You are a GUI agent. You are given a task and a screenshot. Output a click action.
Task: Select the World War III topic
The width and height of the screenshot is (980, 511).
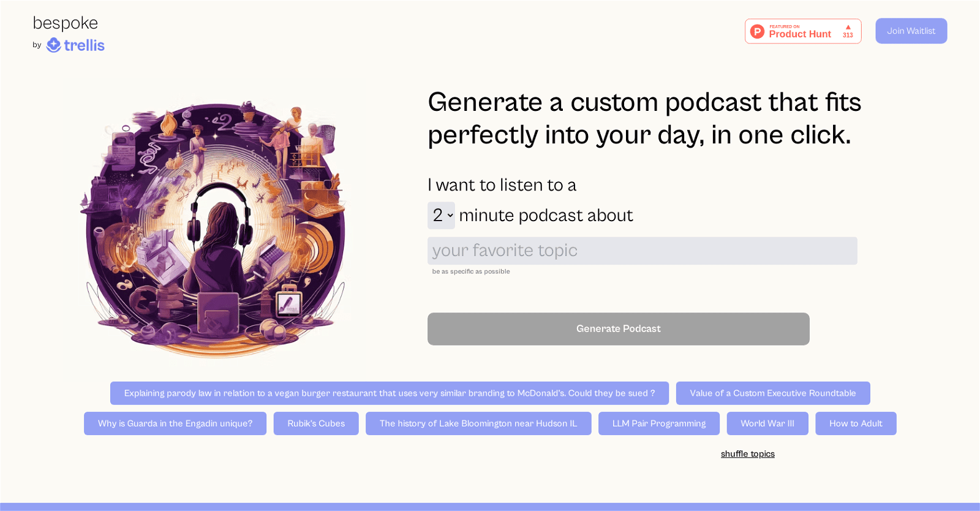click(767, 423)
